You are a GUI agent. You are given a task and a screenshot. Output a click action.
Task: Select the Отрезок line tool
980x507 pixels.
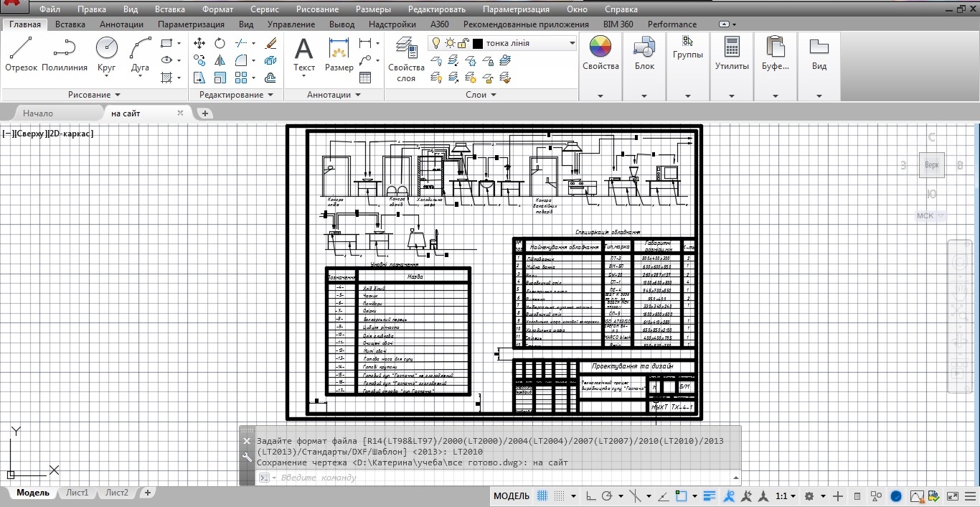(x=21, y=54)
